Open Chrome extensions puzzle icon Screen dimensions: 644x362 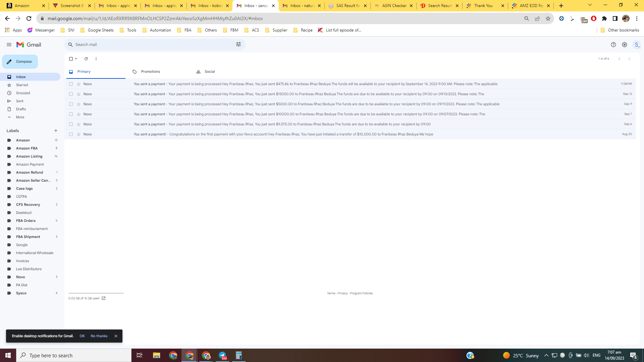coord(604,18)
